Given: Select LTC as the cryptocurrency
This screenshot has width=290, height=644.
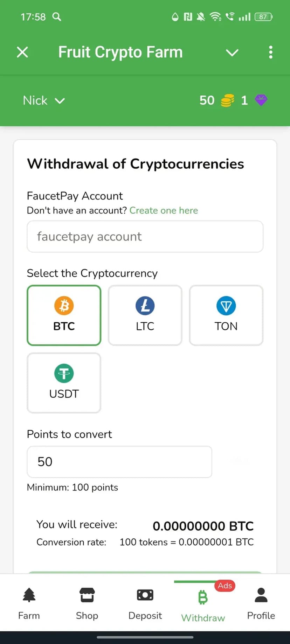Looking at the screenshot, I should pos(145,315).
